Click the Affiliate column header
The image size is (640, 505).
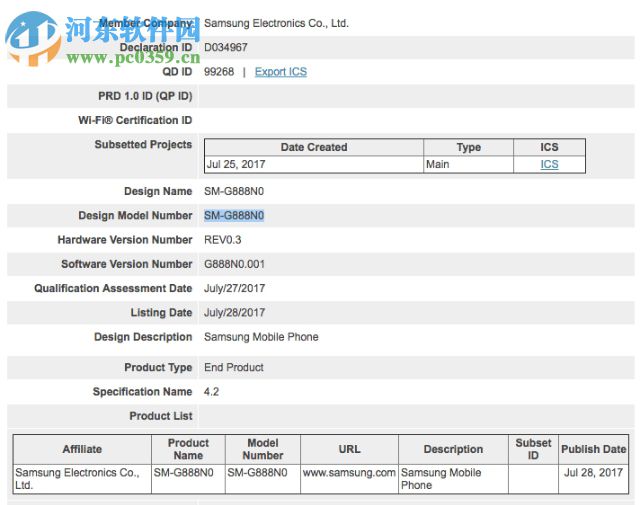click(x=82, y=449)
